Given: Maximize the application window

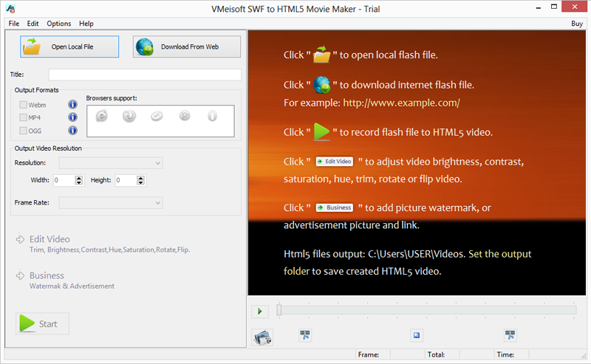Looking at the screenshot, I should [553, 7].
